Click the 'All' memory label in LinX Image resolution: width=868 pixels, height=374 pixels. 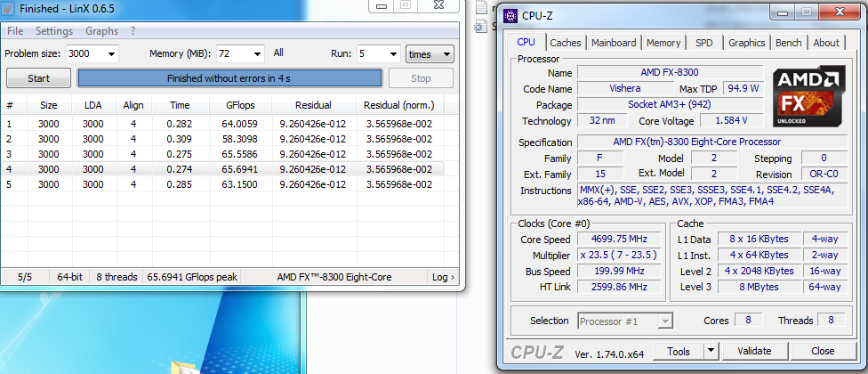pyautogui.click(x=278, y=53)
